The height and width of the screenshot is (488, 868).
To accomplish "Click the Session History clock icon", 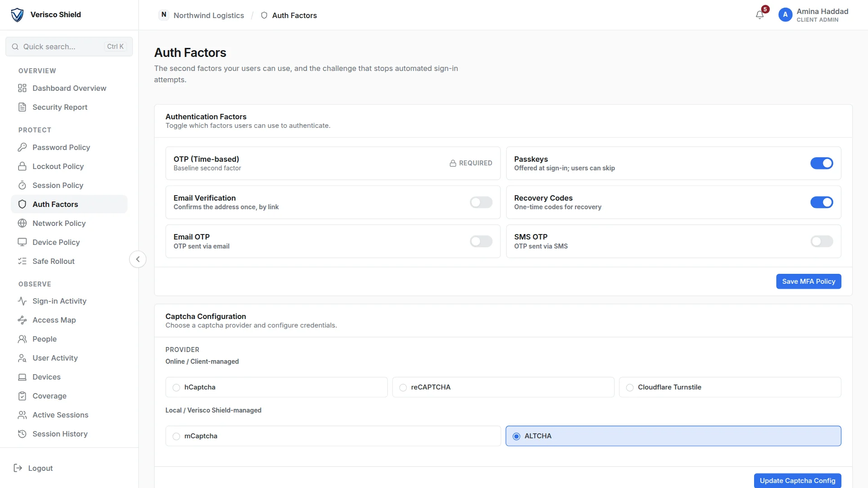I will pyautogui.click(x=22, y=434).
